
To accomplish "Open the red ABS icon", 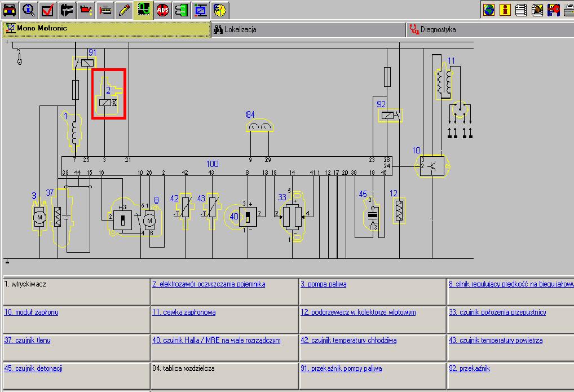I will pos(162,10).
